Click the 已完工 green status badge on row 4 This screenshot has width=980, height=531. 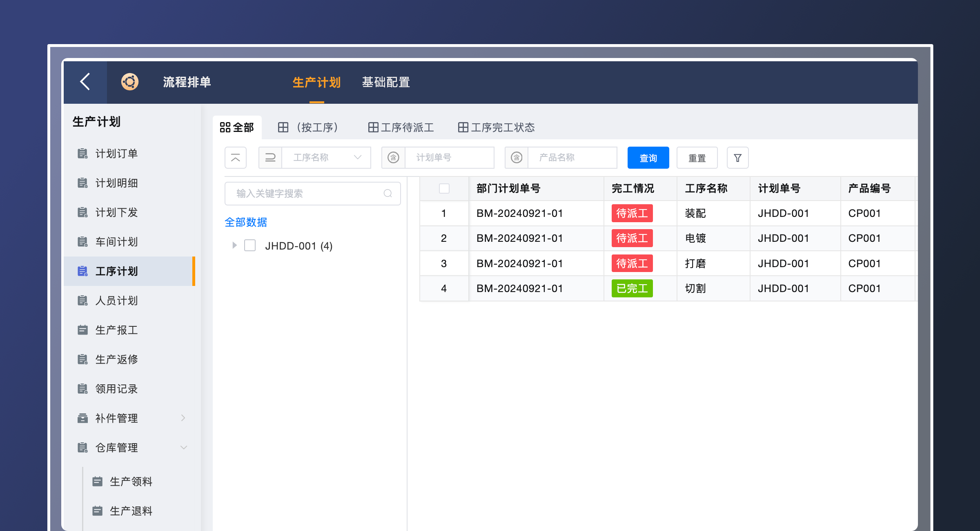pyautogui.click(x=631, y=288)
